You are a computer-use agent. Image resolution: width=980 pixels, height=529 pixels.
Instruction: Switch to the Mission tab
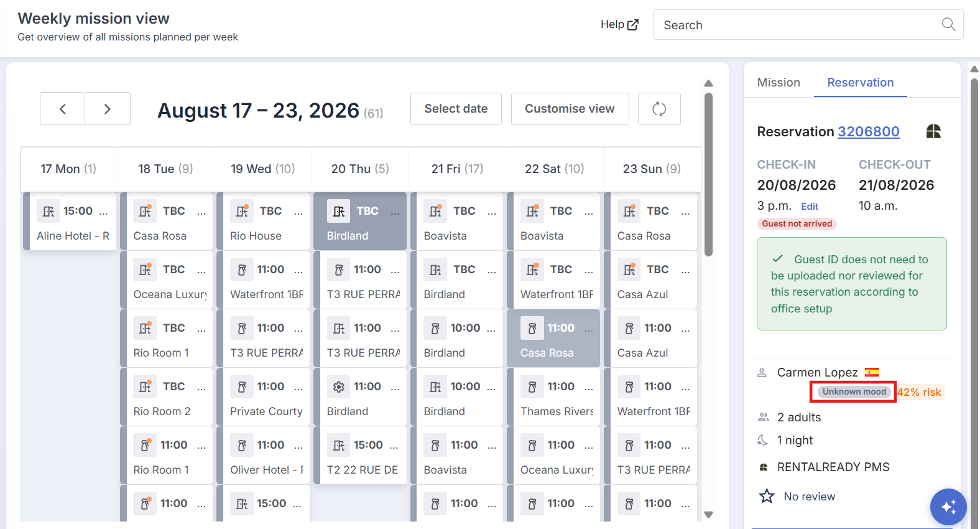779,82
